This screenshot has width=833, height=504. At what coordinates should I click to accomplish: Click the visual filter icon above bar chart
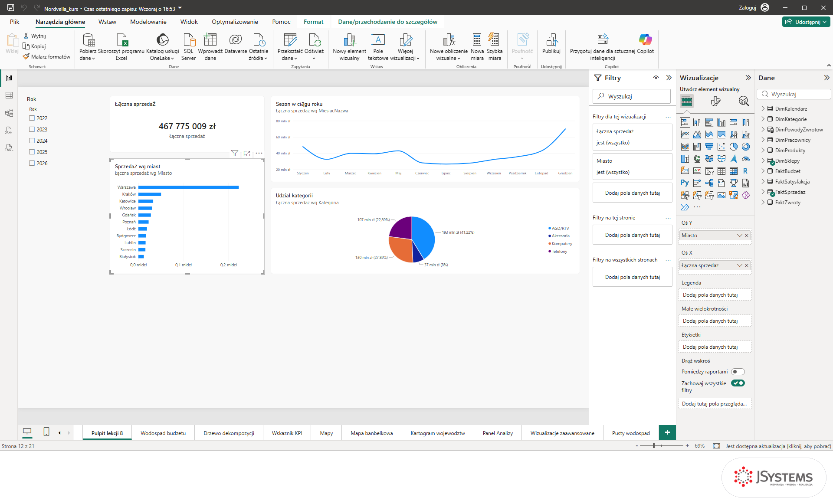235,153
